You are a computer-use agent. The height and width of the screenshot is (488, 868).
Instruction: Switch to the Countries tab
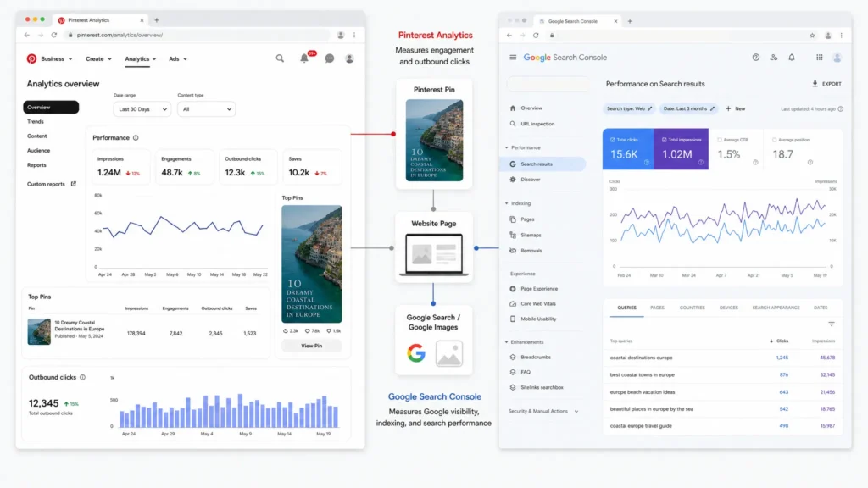click(x=692, y=308)
